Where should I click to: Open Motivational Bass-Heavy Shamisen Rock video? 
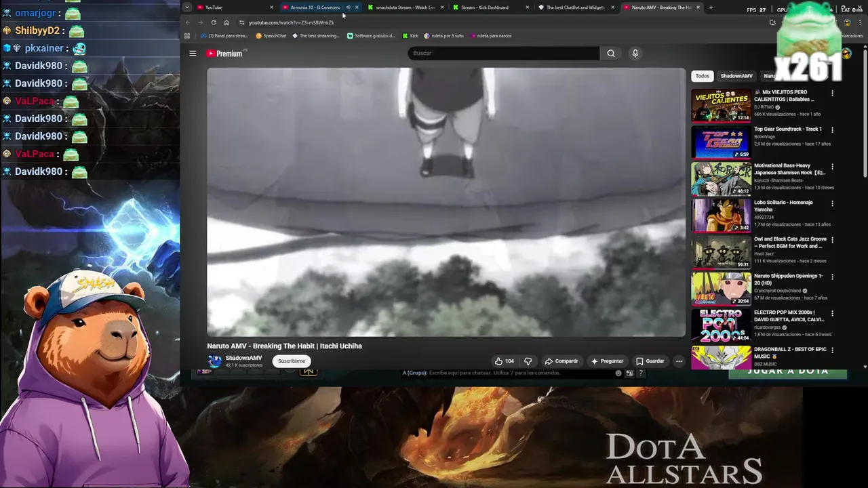(721, 178)
